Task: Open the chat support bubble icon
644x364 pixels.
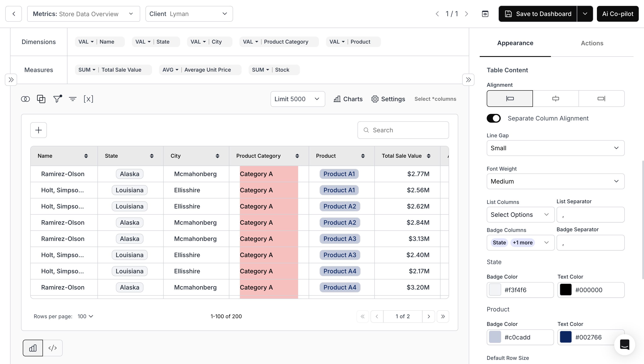Action: tap(625, 345)
